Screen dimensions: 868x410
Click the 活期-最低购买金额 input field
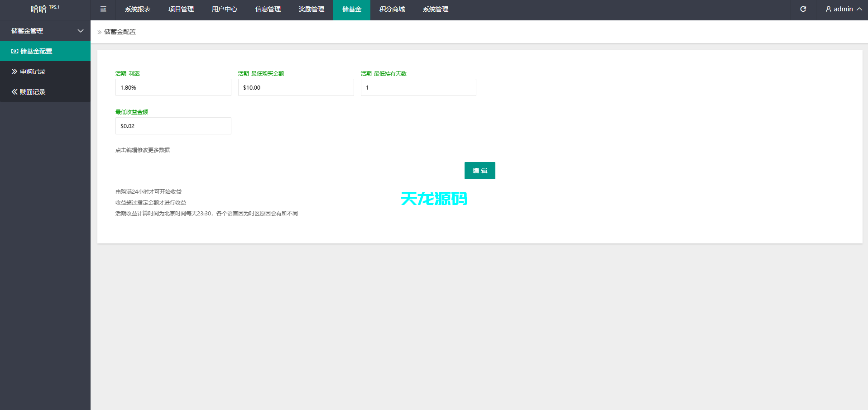296,87
